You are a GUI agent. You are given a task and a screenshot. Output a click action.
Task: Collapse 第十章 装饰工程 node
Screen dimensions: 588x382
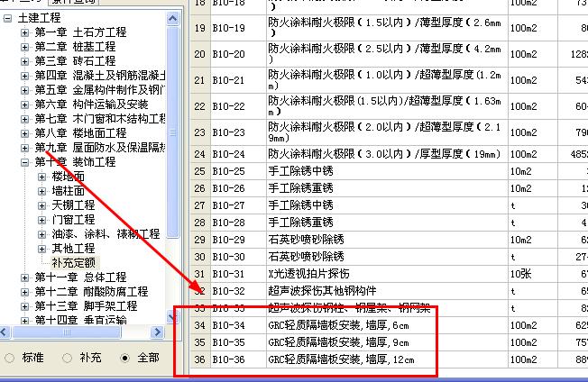(24, 162)
